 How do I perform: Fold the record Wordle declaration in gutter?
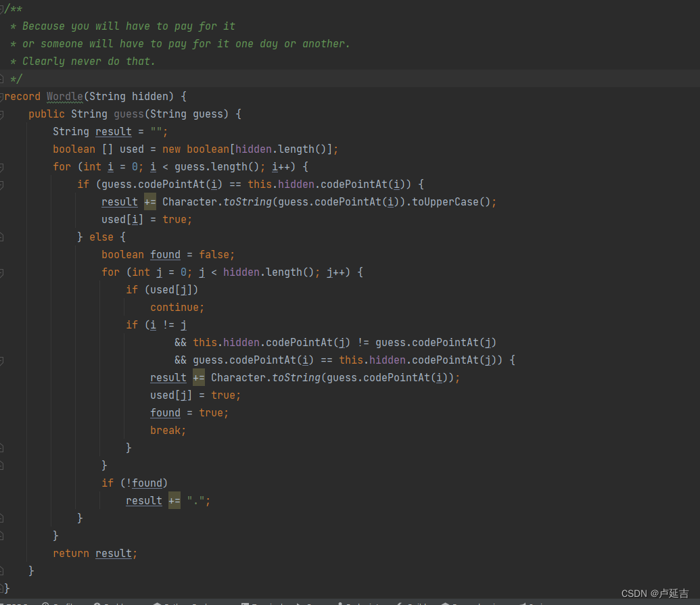point(2,97)
